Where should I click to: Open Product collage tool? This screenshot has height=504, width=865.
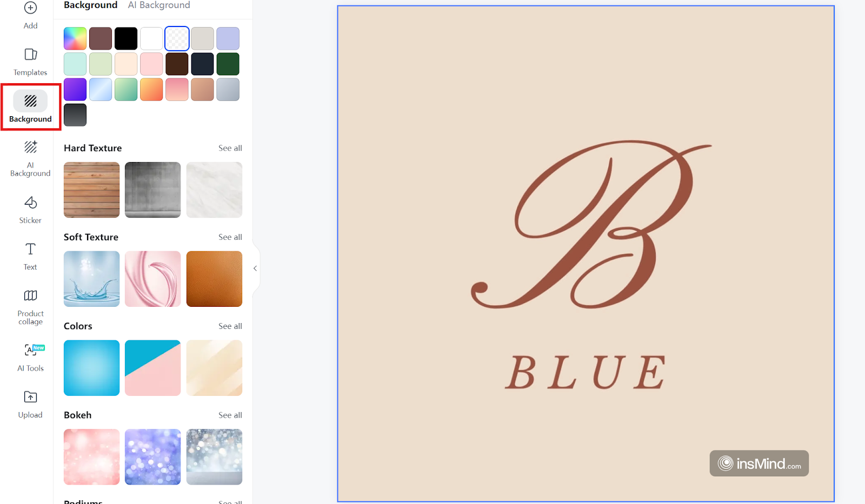(x=30, y=306)
